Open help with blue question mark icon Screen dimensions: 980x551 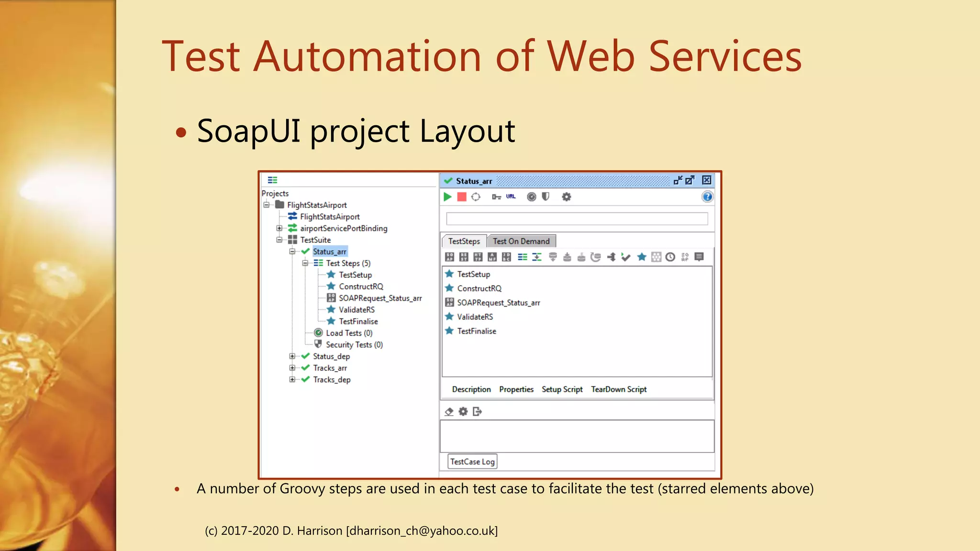point(707,197)
